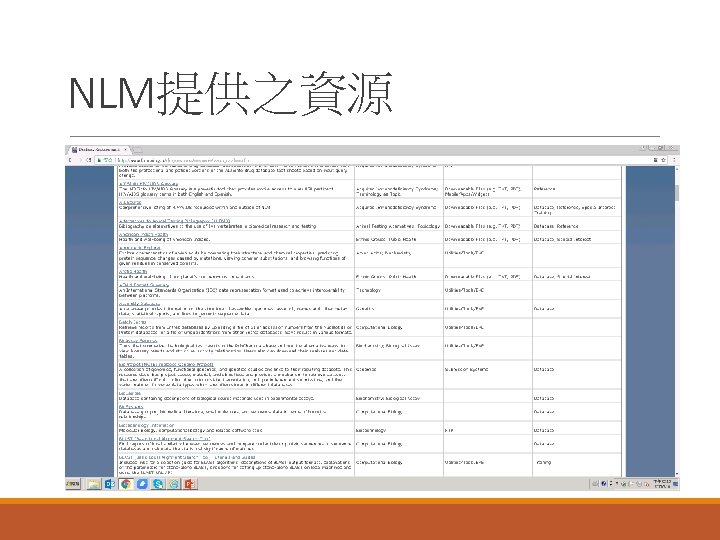
Task: Switch to Chrome in the taskbar
Action: coord(126,484)
